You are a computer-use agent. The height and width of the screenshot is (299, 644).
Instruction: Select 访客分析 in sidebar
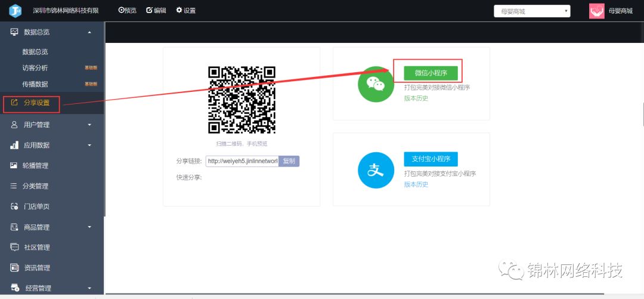click(x=35, y=68)
